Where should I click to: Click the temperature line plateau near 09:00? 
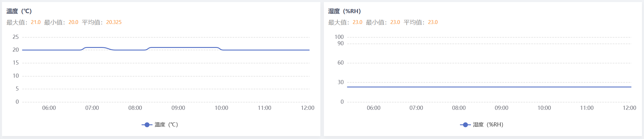178,47
